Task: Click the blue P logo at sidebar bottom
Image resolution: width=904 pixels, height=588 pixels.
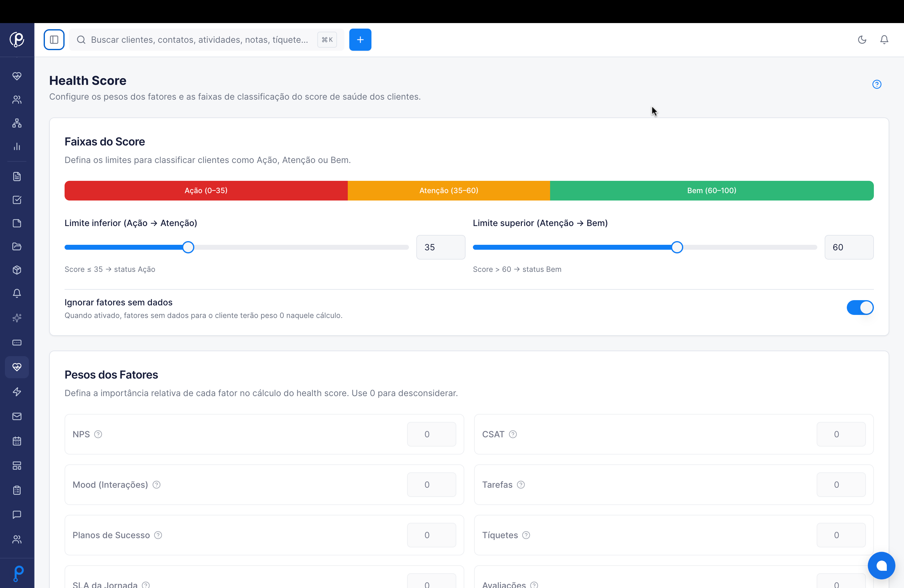Action: pos(18,574)
